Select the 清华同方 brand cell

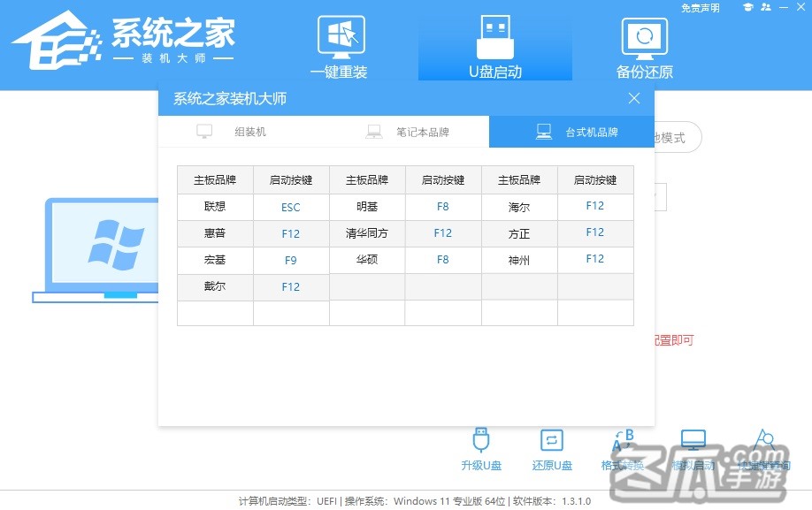pos(367,233)
